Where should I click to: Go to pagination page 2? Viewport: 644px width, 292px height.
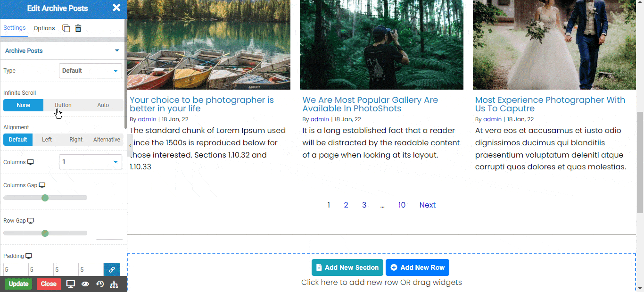346,205
